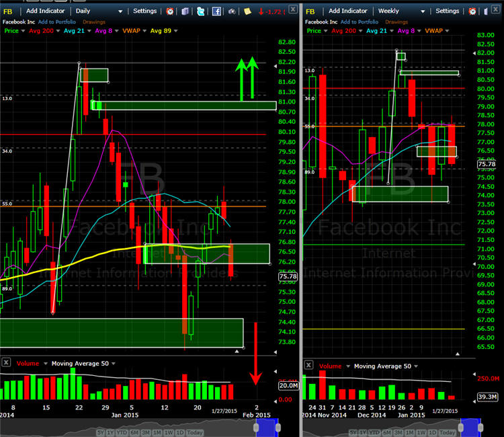The width and height of the screenshot is (504, 437).
Task: Select 3M range on Weekly chart
Action: point(398,432)
